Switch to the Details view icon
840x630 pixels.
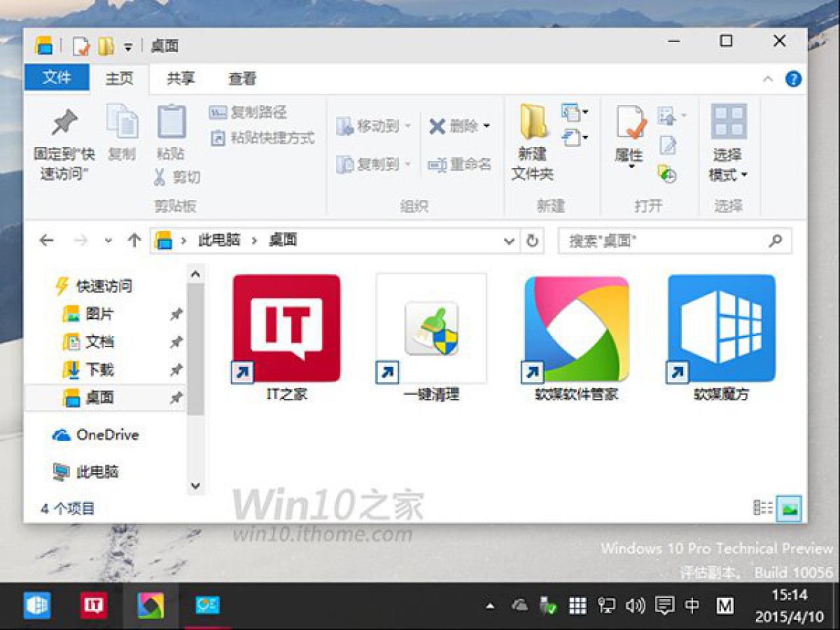coord(763,508)
